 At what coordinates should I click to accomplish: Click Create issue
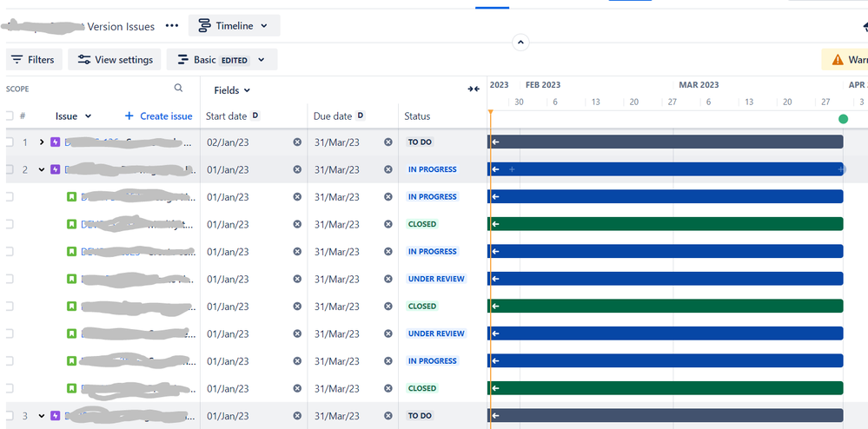point(159,116)
